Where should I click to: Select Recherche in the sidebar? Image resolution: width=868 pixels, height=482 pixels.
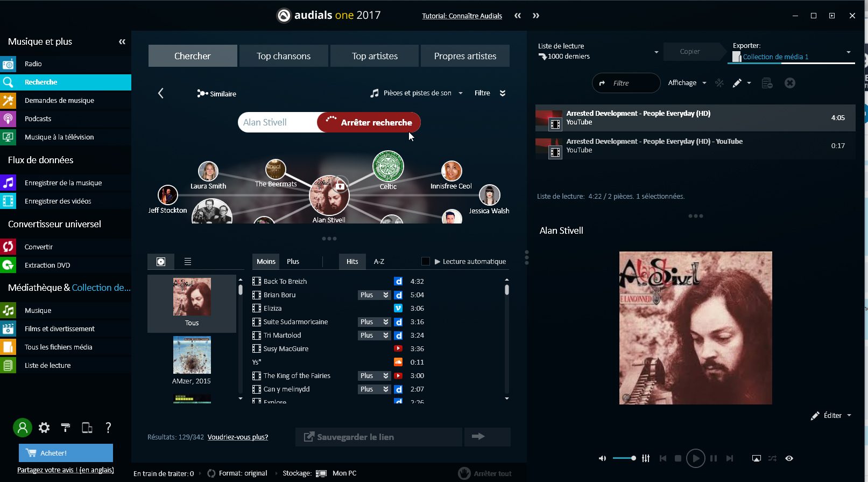tap(66, 82)
